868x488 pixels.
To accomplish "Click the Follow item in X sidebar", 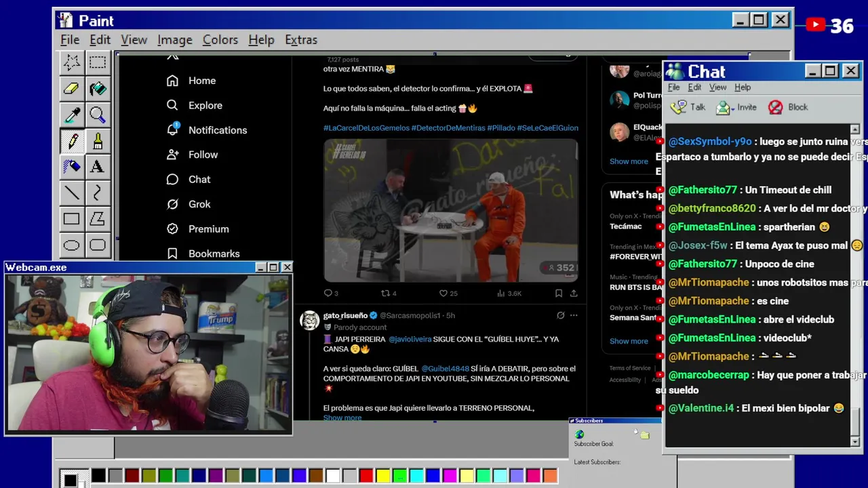I will (x=193, y=155).
